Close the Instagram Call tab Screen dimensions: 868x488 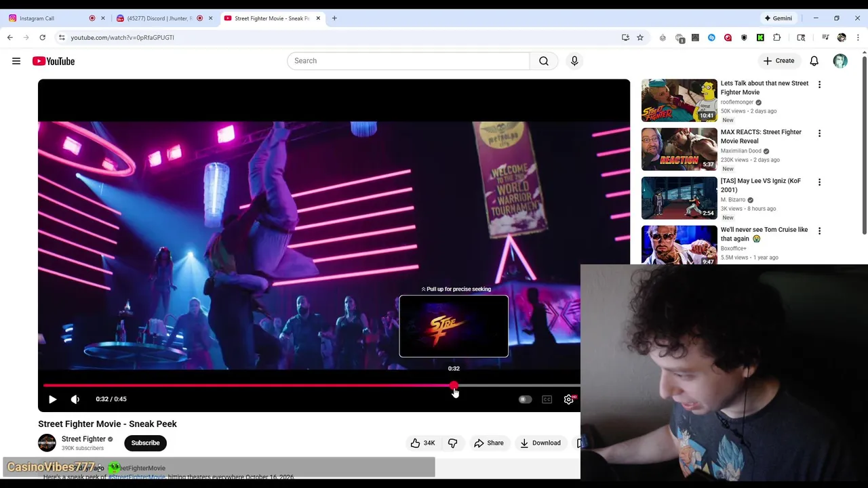(103, 18)
